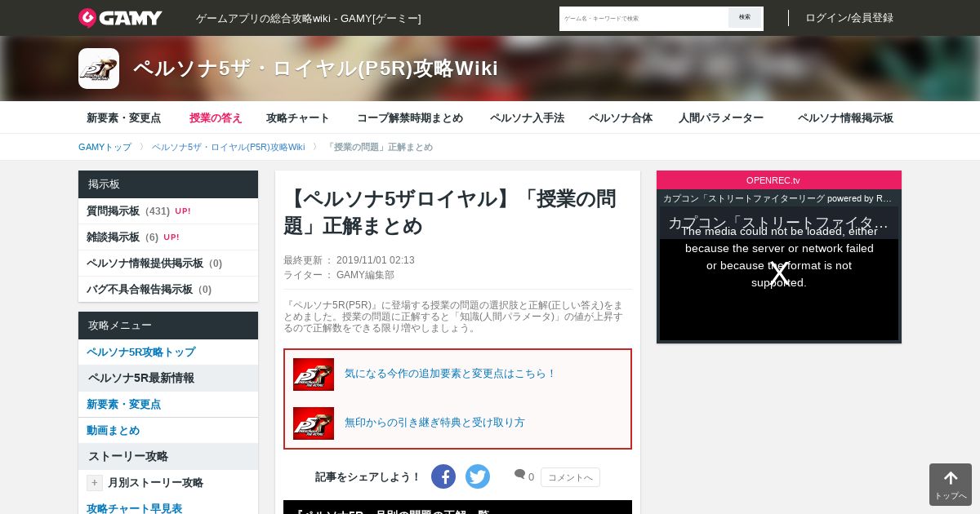Click the site tagline ゲームアプリの総合攻略wiki
The width and height of the screenshot is (980, 514).
tap(309, 18)
